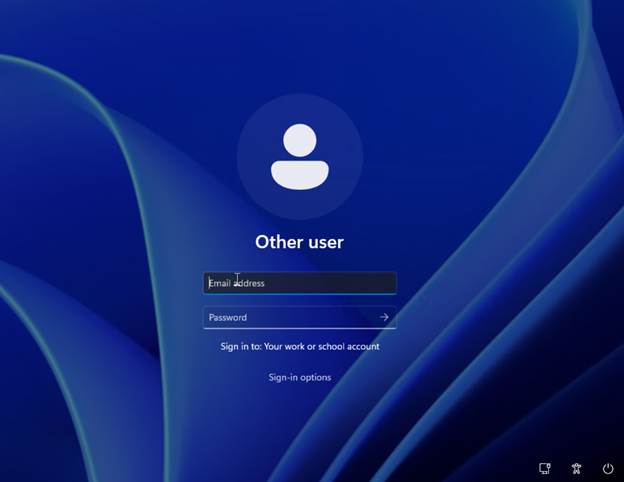Place cursor in the Email address box

click(x=300, y=283)
